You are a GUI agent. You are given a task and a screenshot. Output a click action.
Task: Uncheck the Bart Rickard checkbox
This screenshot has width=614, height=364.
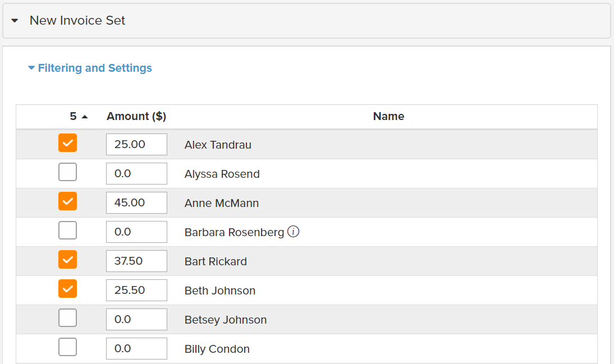[68, 260]
